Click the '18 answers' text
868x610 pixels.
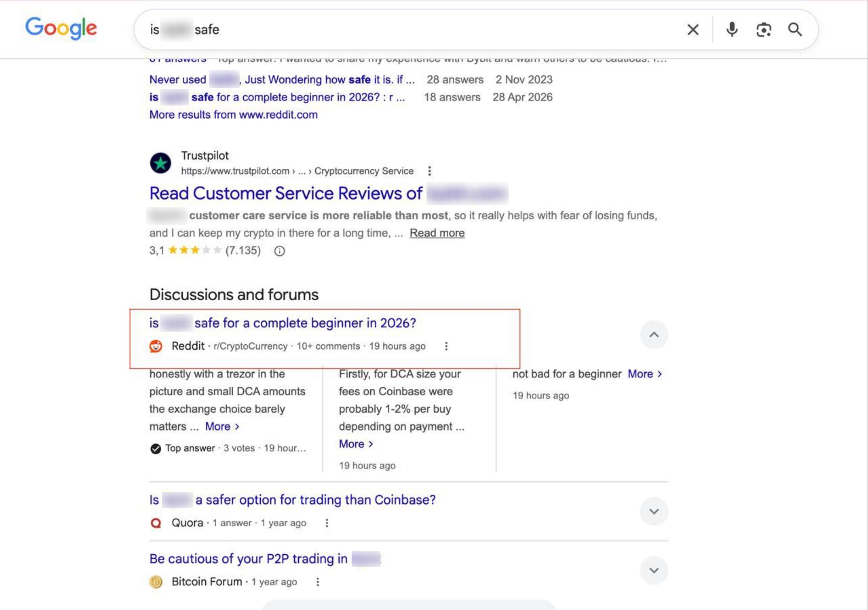coord(452,97)
